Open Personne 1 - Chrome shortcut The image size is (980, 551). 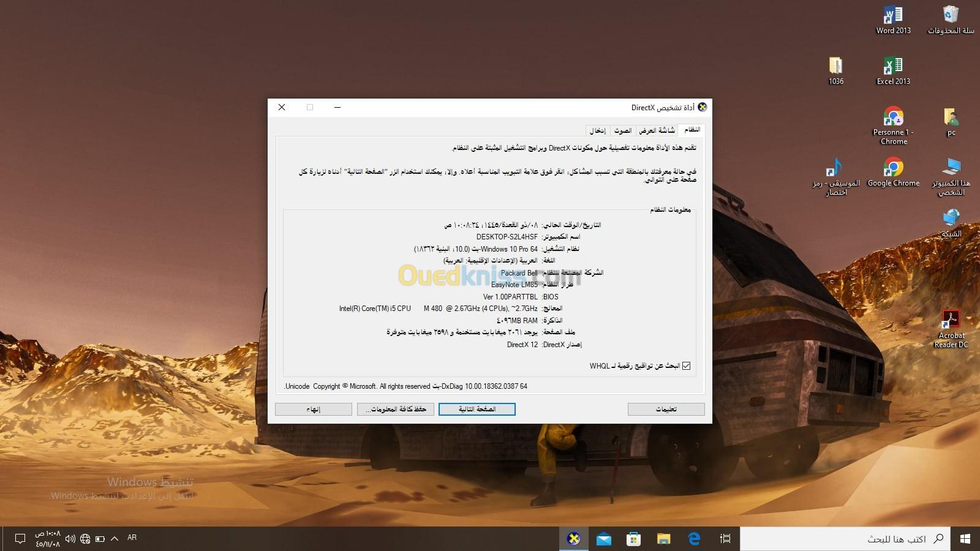tap(894, 126)
